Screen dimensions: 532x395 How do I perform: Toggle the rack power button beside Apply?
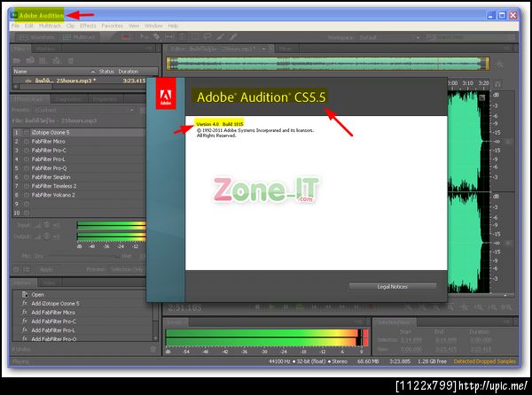click(16, 269)
